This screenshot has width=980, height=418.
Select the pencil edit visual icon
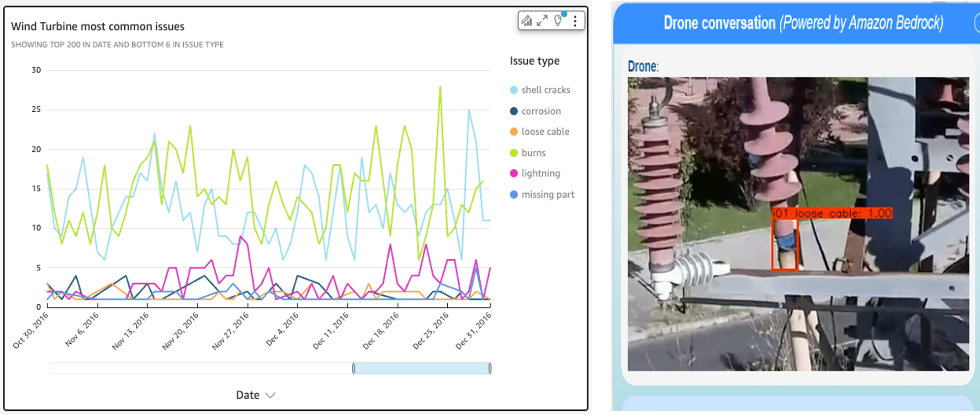[x=525, y=19]
